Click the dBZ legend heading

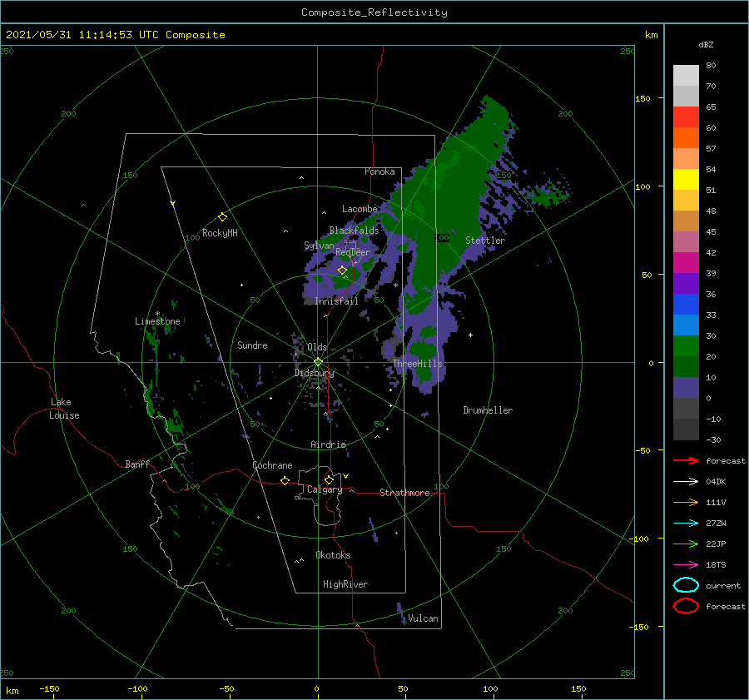coord(706,44)
